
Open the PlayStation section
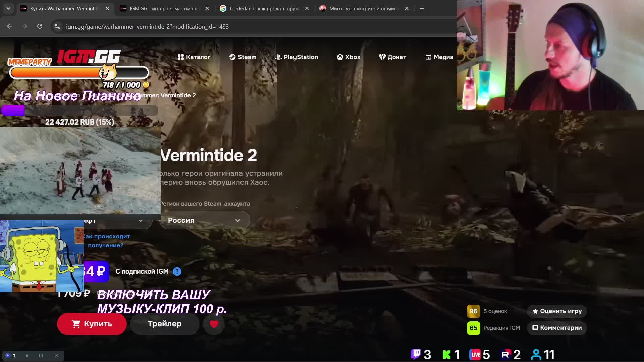click(x=297, y=57)
